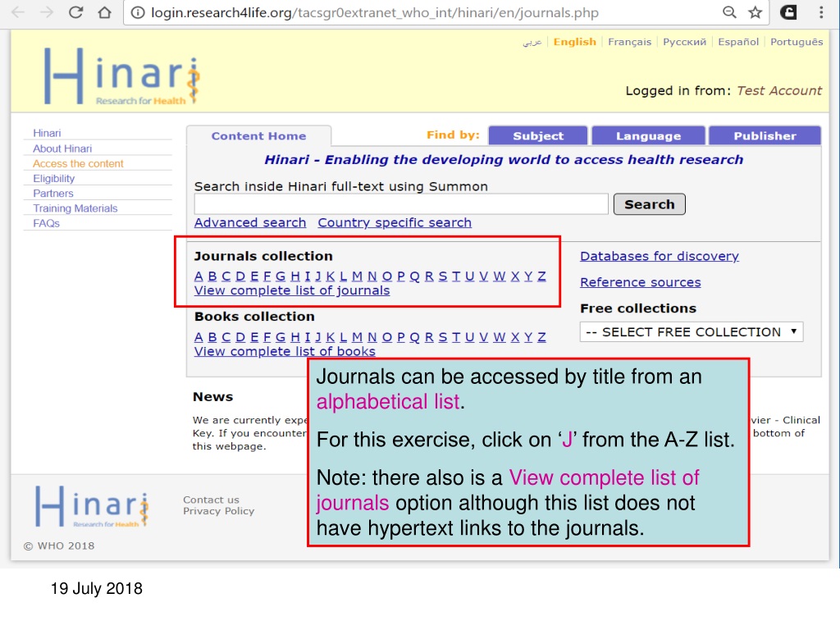Open the browser three-dot menu
Screen dimensions: 840x630
821,12
